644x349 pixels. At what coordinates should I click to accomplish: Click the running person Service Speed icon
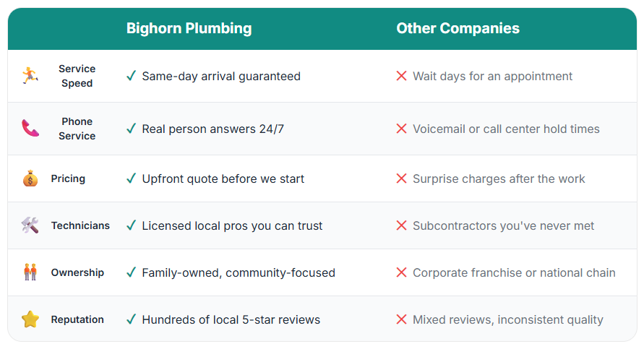coord(30,76)
